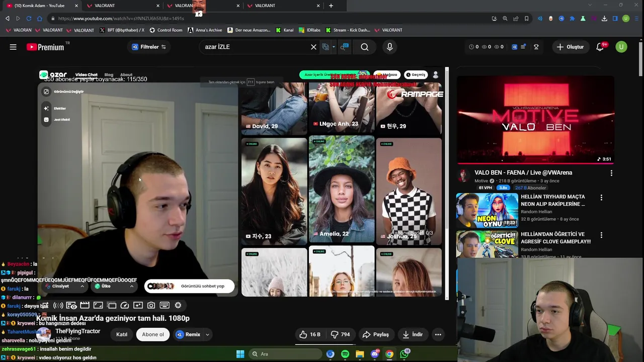Open the TheFlyingTractor channel name
644x362 pixels.
coord(77,331)
